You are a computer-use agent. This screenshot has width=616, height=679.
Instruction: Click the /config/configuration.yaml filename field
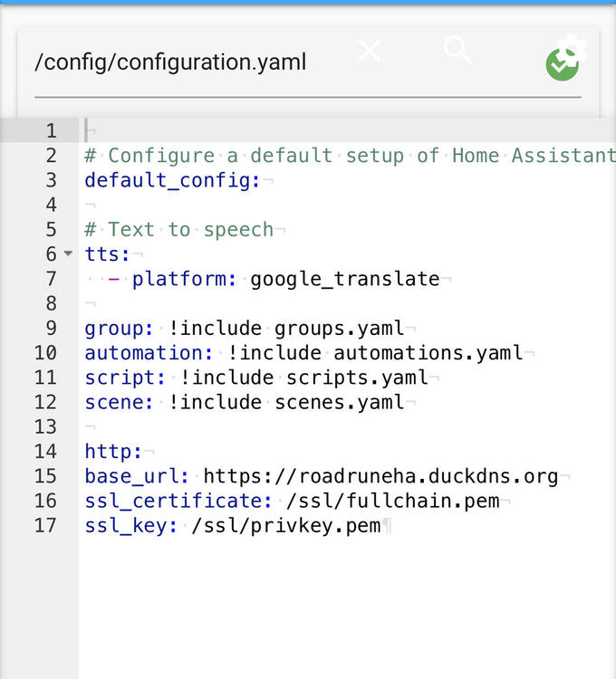[x=170, y=62]
